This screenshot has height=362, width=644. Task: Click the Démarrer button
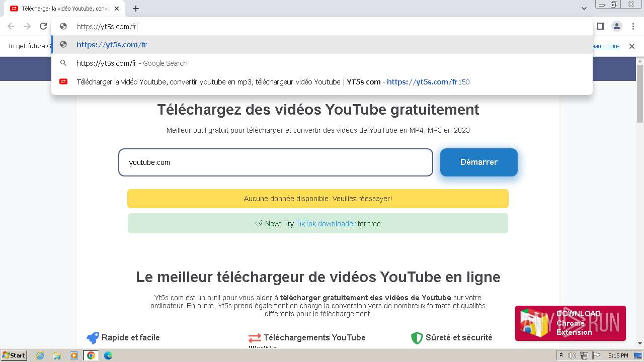coord(479,162)
